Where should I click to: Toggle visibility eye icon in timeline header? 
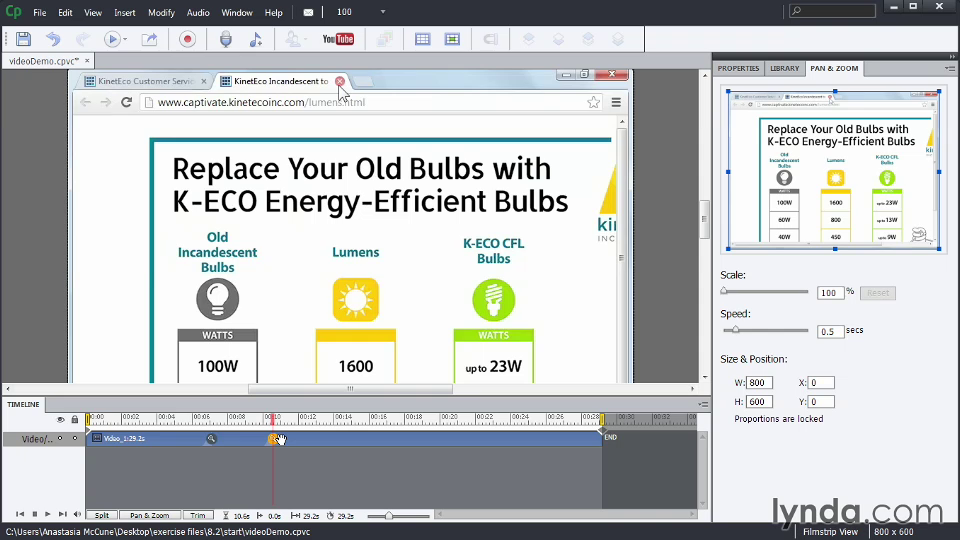pyautogui.click(x=60, y=419)
